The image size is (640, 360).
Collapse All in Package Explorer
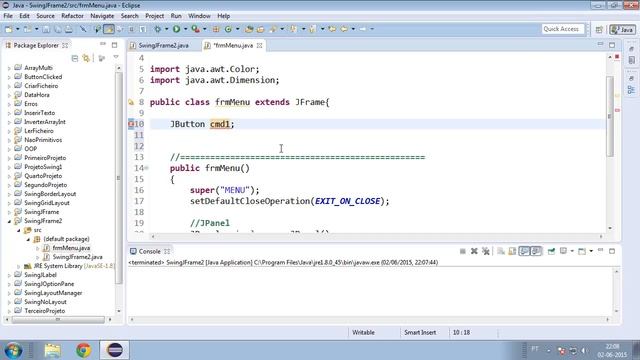coord(74,58)
